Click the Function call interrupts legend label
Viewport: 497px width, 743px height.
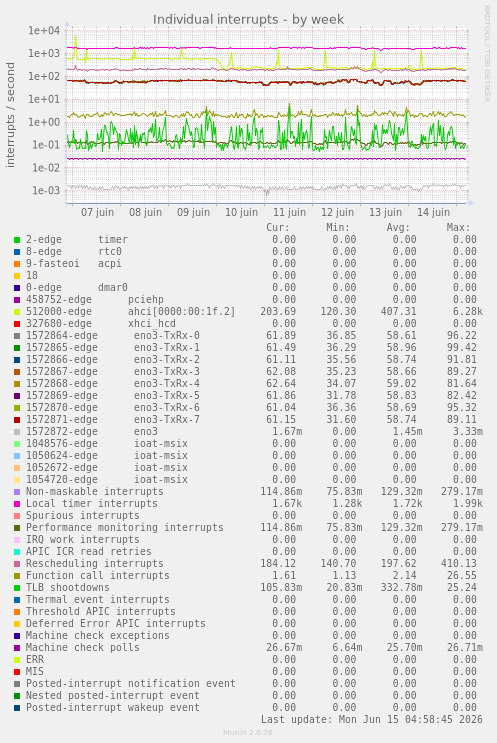coord(98,576)
